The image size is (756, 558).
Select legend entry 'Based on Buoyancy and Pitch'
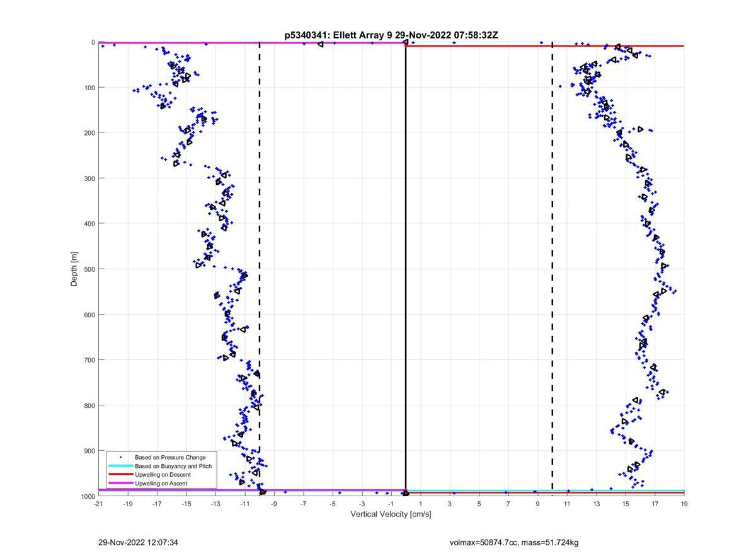coord(173,466)
